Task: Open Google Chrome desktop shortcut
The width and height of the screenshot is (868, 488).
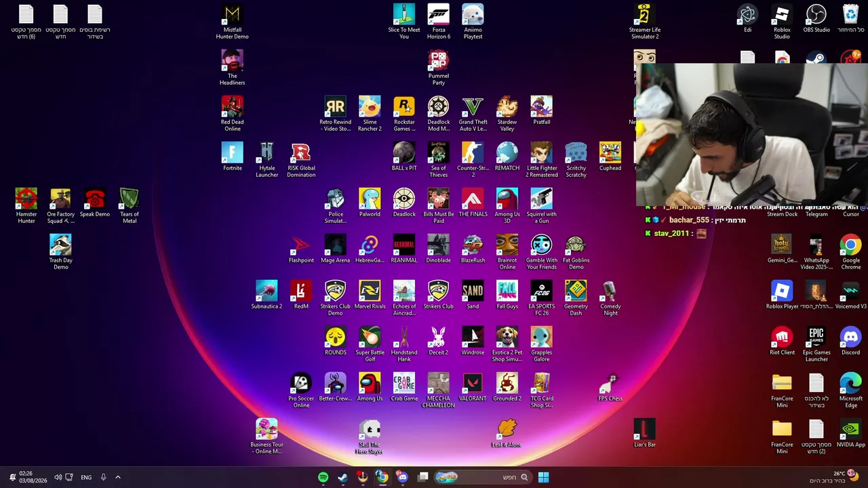Action: click(x=850, y=253)
